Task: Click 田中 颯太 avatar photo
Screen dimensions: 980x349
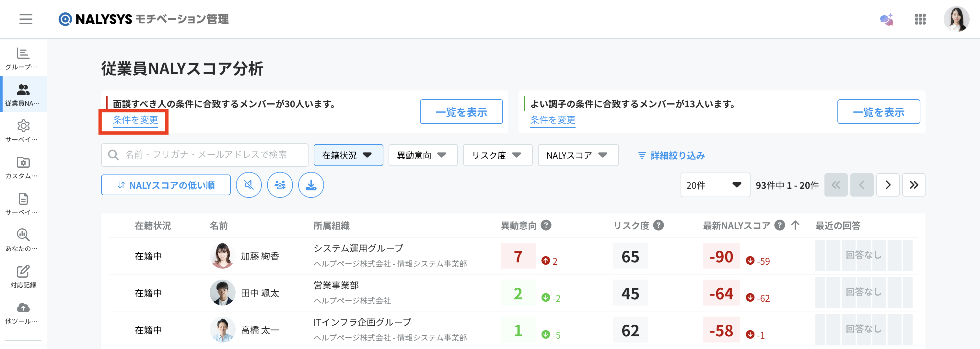Action: pyautogui.click(x=222, y=293)
